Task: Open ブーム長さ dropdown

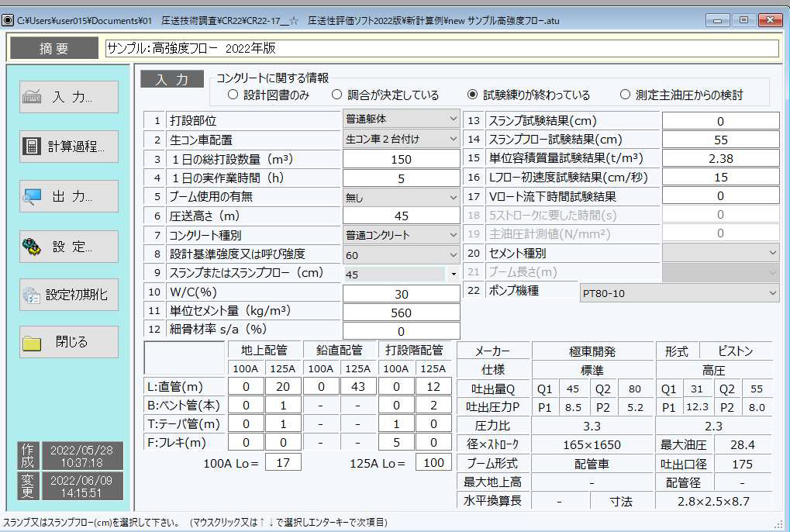Action: [x=721, y=272]
